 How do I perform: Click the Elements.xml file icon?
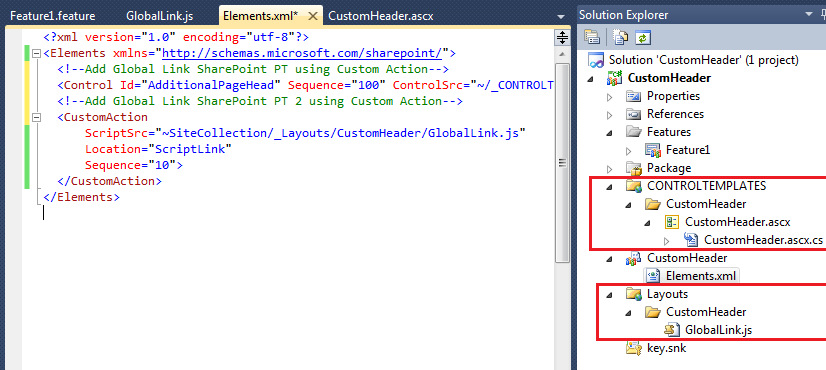(653, 276)
